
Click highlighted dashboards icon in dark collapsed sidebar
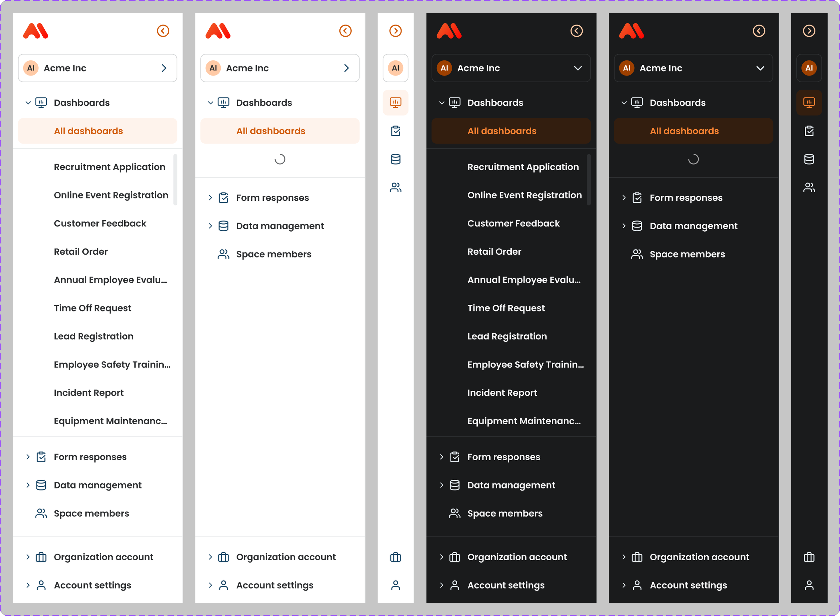coord(809,102)
